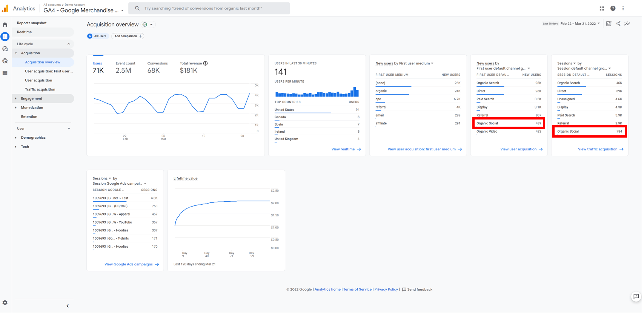Open the Session default channel group dropdown
The image size is (644, 314).
(584, 69)
